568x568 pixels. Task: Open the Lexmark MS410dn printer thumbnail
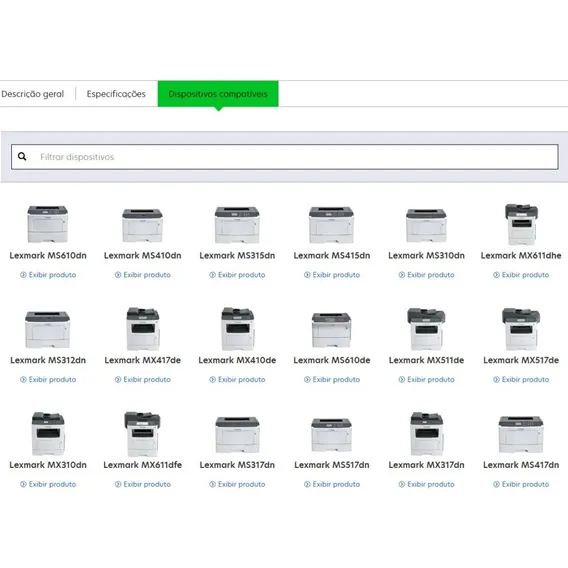[x=142, y=225]
